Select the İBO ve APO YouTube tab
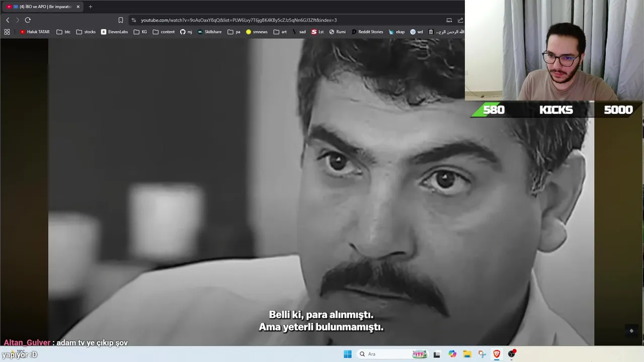The height and width of the screenshot is (362, 644). point(43,7)
